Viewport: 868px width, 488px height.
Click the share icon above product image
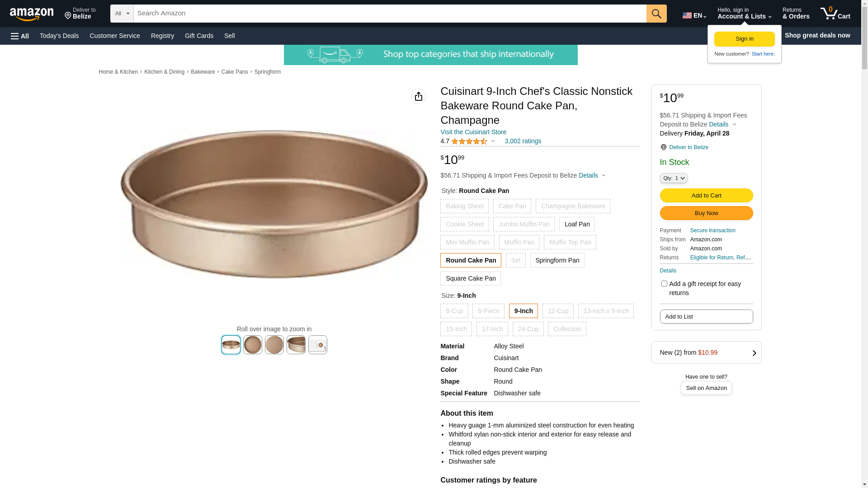(419, 96)
